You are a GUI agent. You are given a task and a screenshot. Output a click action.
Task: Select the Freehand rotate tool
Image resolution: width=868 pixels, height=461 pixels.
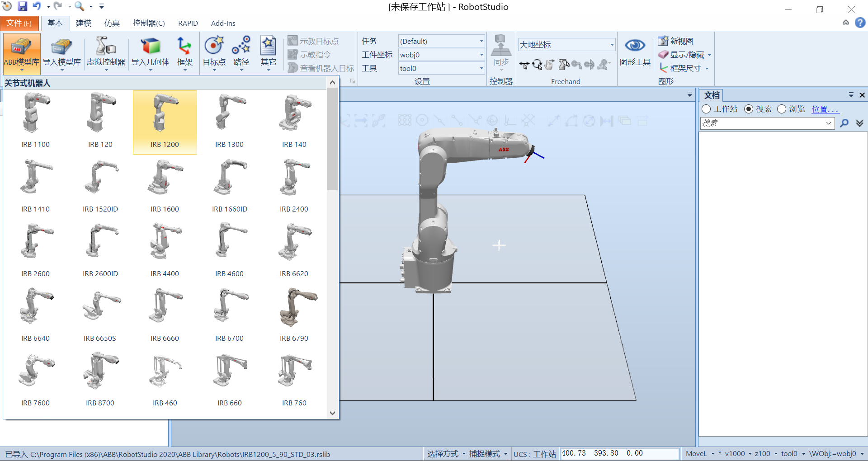537,65
